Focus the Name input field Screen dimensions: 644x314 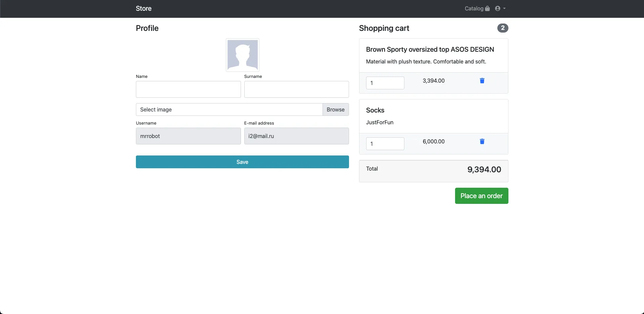click(188, 89)
